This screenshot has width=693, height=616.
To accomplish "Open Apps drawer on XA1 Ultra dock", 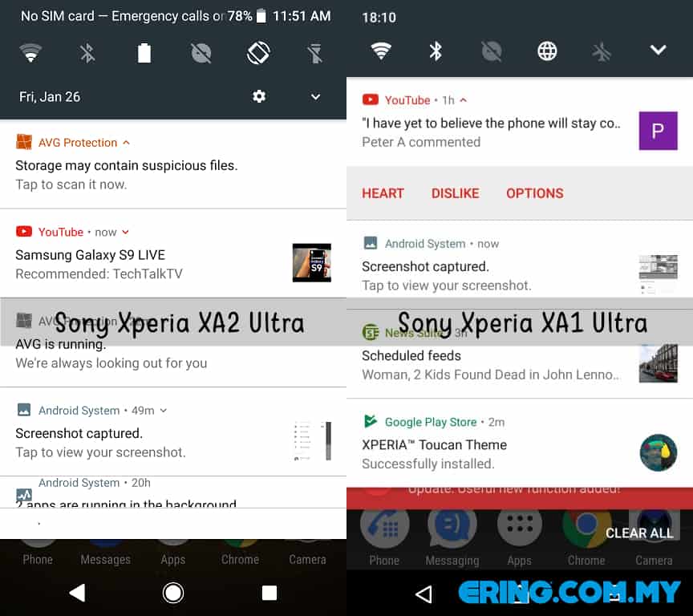I will pos(519,537).
